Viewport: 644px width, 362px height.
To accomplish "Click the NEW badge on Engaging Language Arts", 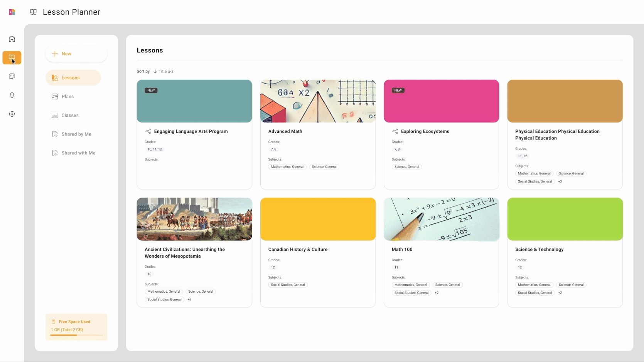I will click(x=151, y=90).
